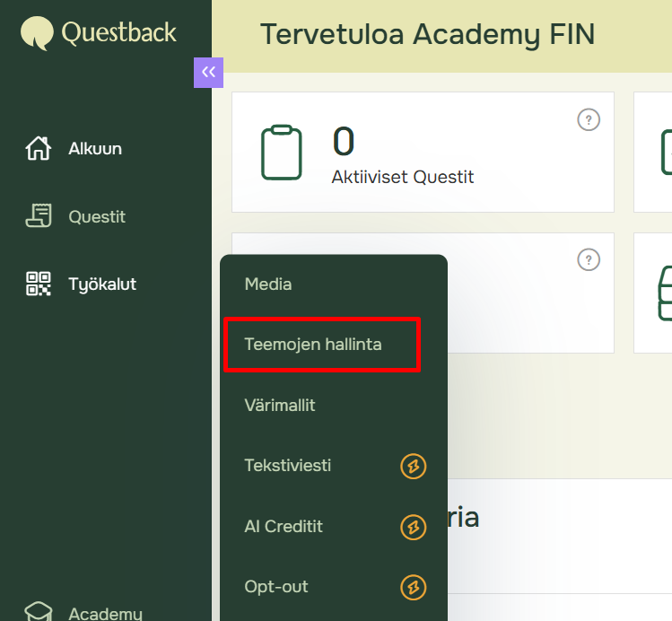
Task: Click lightning badge beside AI Creditit
Action: 413,527
